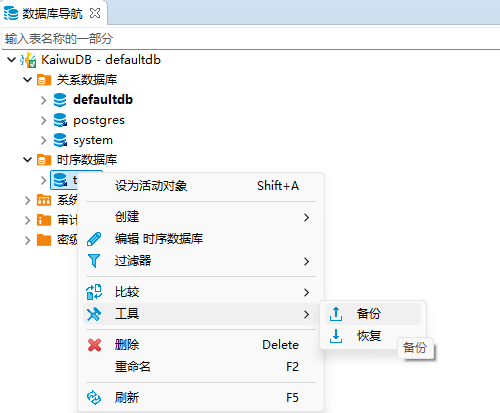Click the restore download arrow icon
The height and width of the screenshot is (413, 500).
(x=336, y=336)
